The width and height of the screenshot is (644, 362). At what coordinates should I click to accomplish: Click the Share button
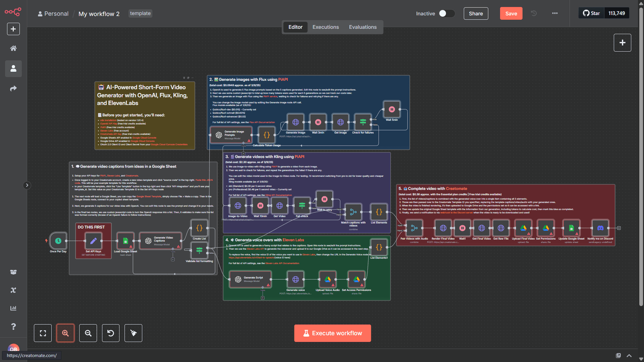click(x=476, y=13)
